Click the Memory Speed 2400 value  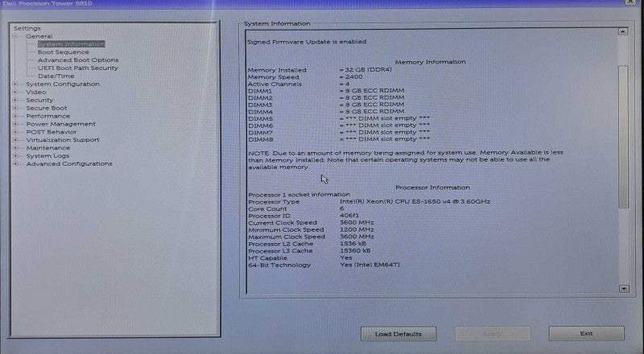tap(351, 76)
